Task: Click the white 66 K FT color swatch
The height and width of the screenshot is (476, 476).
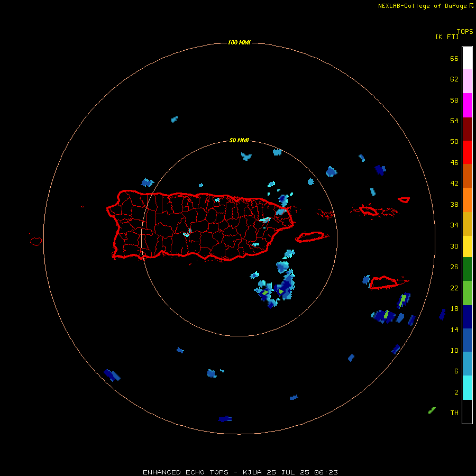Action: point(467,58)
